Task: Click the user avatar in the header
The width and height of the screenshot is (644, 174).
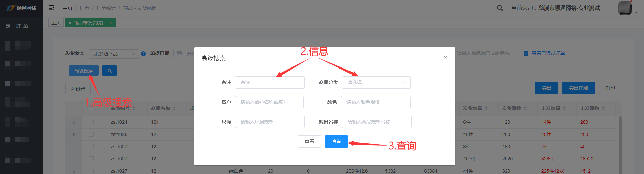Action: click(x=625, y=8)
